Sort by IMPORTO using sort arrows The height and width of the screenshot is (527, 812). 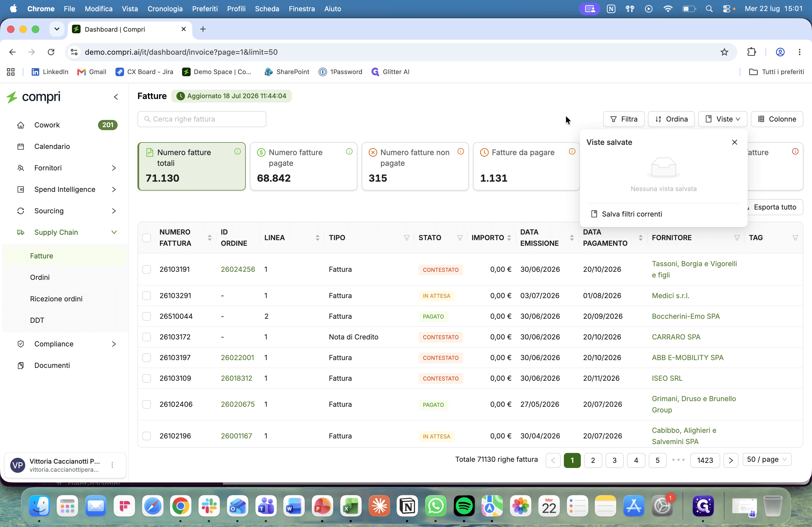509,238
